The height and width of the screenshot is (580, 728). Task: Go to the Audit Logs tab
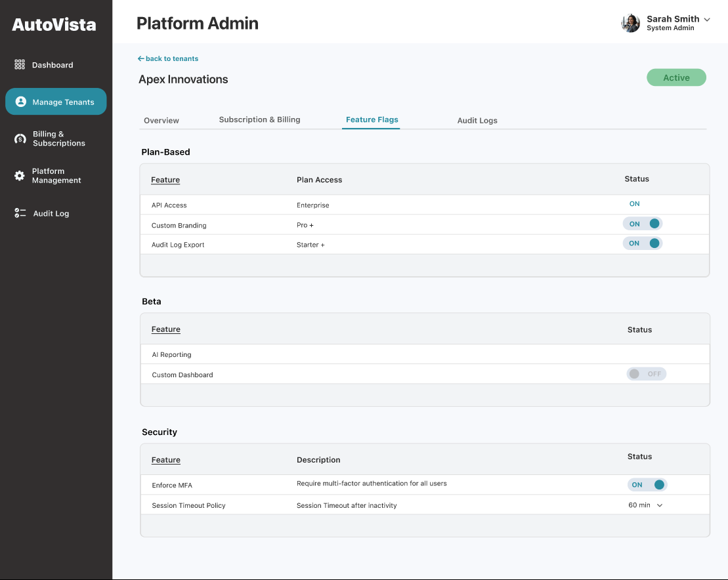tap(477, 121)
